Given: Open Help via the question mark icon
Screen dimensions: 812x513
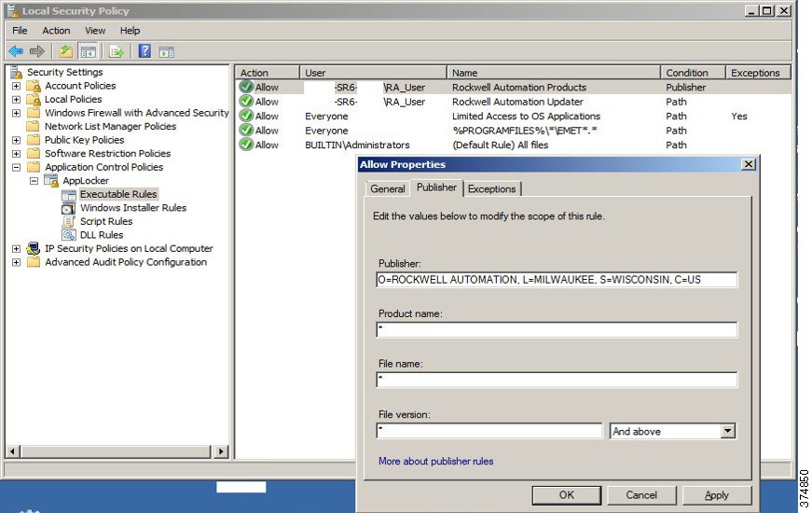Looking at the screenshot, I should [145, 50].
